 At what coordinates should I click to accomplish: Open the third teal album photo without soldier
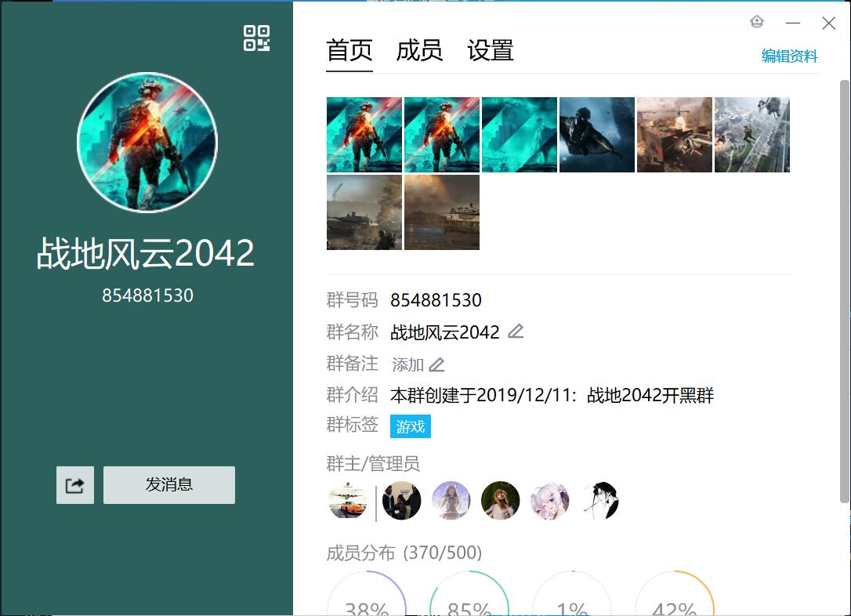pyautogui.click(x=520, y=135)
